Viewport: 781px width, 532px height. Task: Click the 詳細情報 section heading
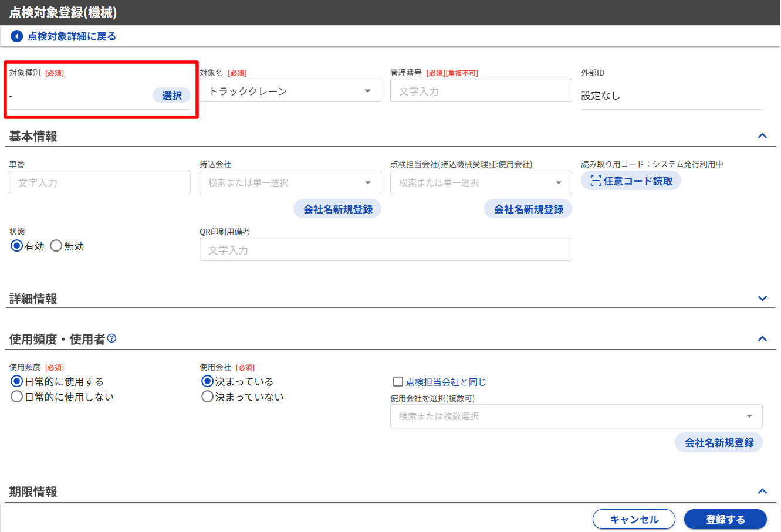(33, 299)
